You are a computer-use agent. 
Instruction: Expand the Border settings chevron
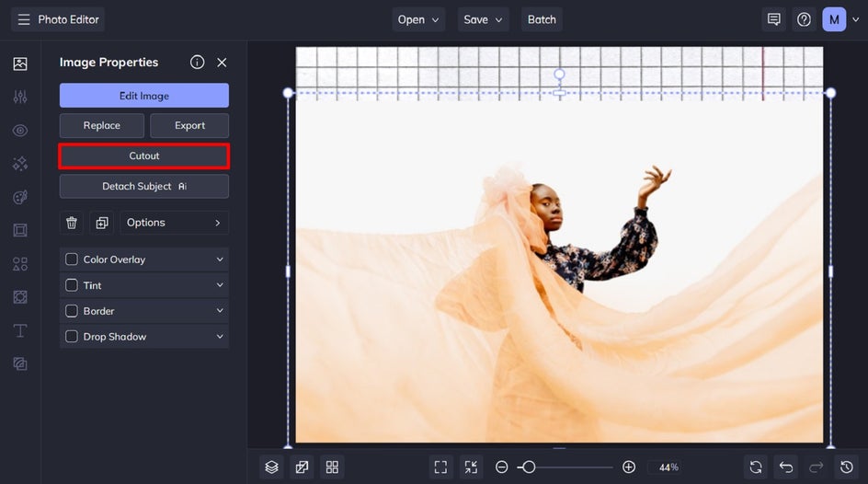pos(220,311)
